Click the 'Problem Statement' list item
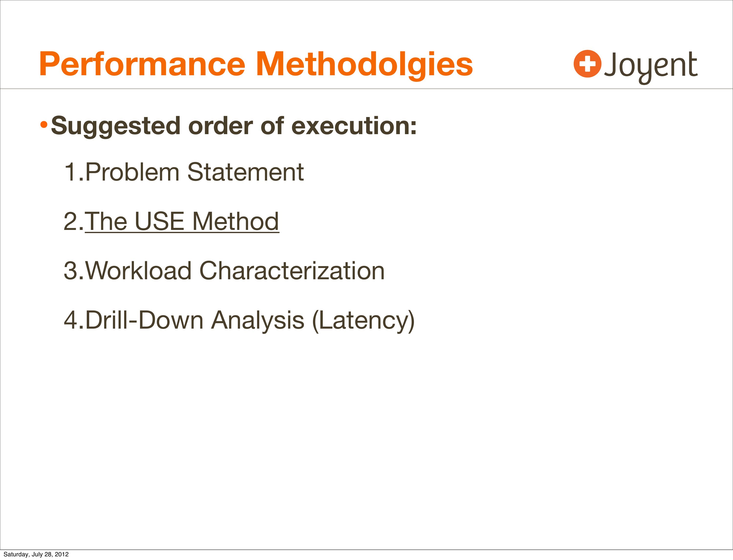 point(194,172)
